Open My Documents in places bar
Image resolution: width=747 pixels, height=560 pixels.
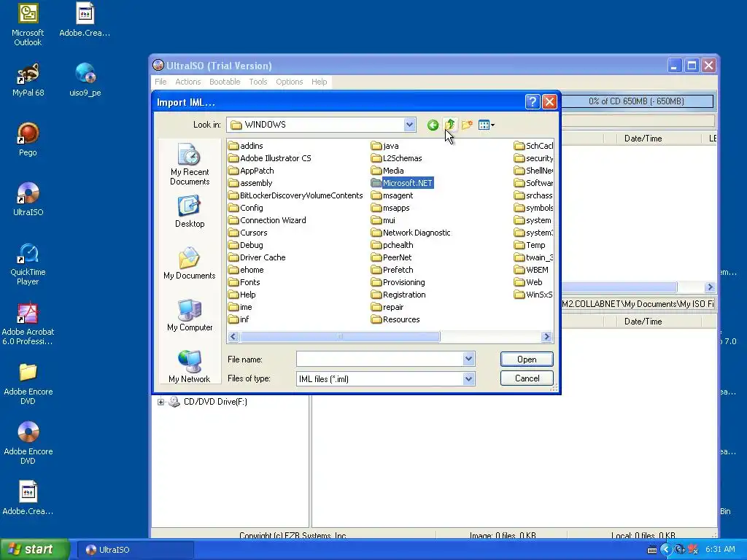point(190,263)
